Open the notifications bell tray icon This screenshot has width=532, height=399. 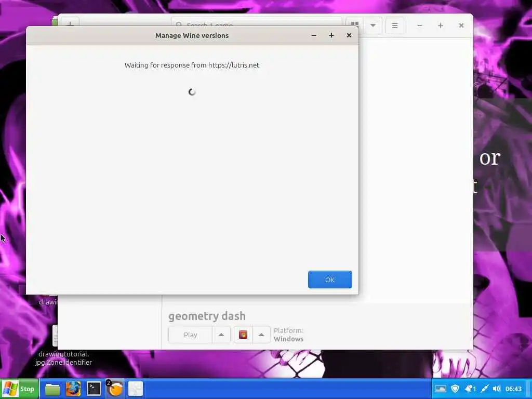pos(470,389)
